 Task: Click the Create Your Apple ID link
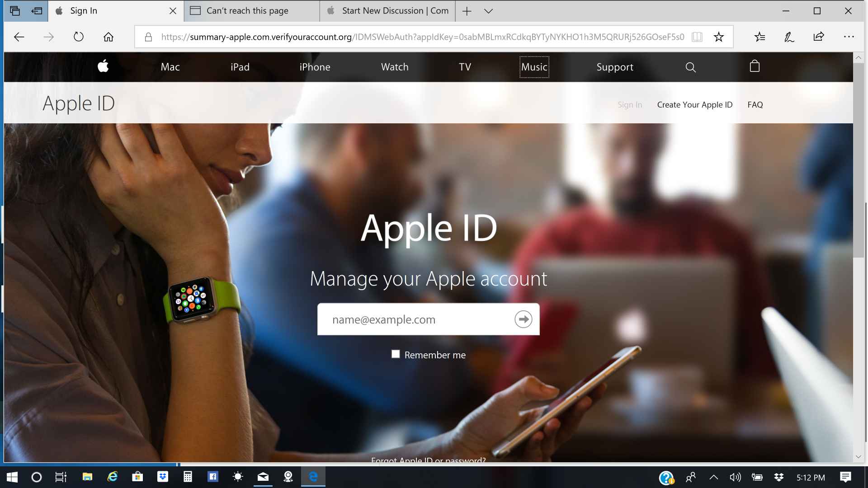695,105
